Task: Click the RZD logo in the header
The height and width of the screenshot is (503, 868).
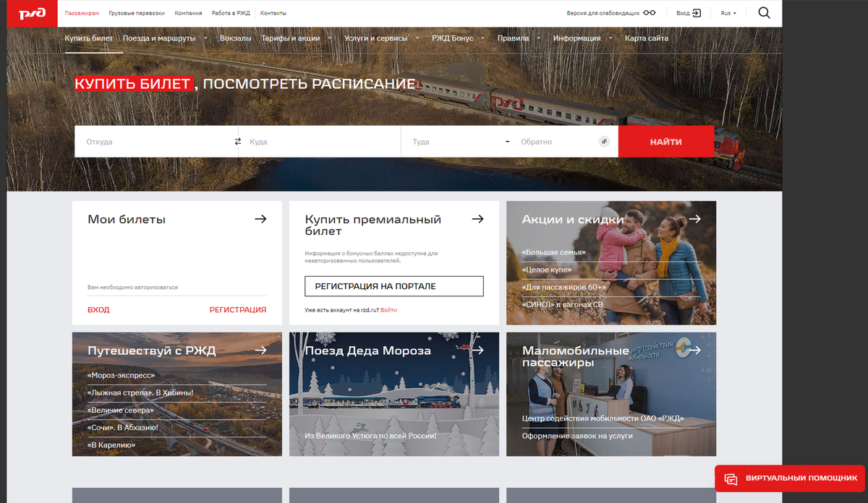Action: click(x=33, y=13)
